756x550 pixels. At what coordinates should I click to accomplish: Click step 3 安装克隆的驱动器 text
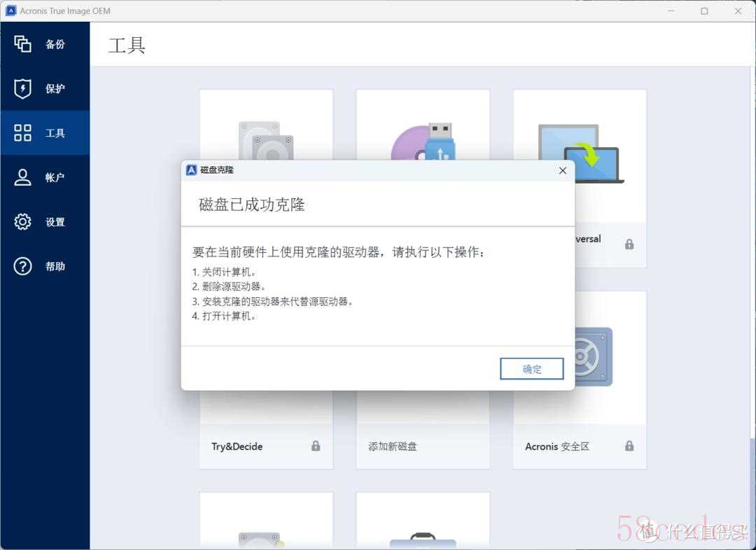click(x=273, y=301)
